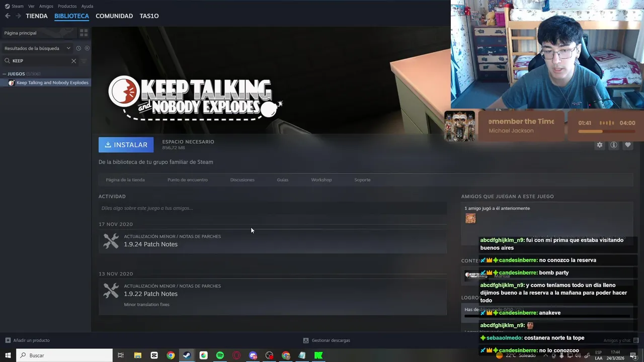Go forward with the right arrow
This screenshot has width=644, height=362.
tap(18, 16)
